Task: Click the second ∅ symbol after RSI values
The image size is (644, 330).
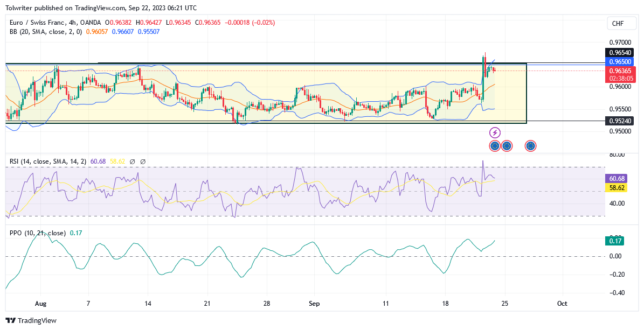Action: coord(142,162)
